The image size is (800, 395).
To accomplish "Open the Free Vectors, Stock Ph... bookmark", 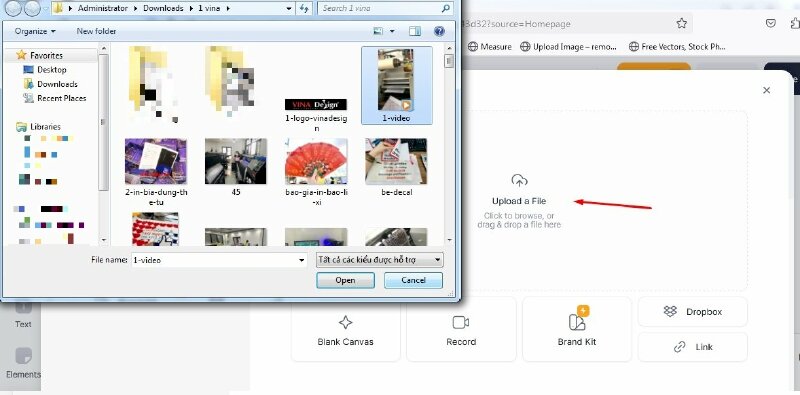I will point(677,46).
